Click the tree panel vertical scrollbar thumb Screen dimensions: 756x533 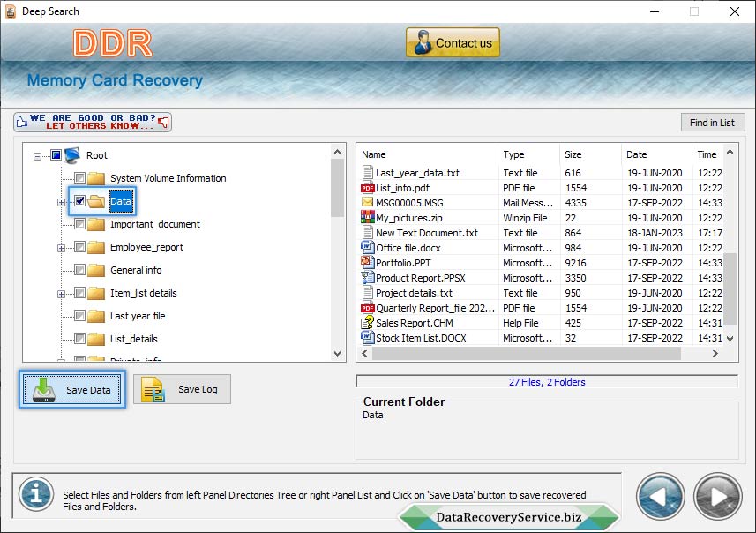click(337, 188)
